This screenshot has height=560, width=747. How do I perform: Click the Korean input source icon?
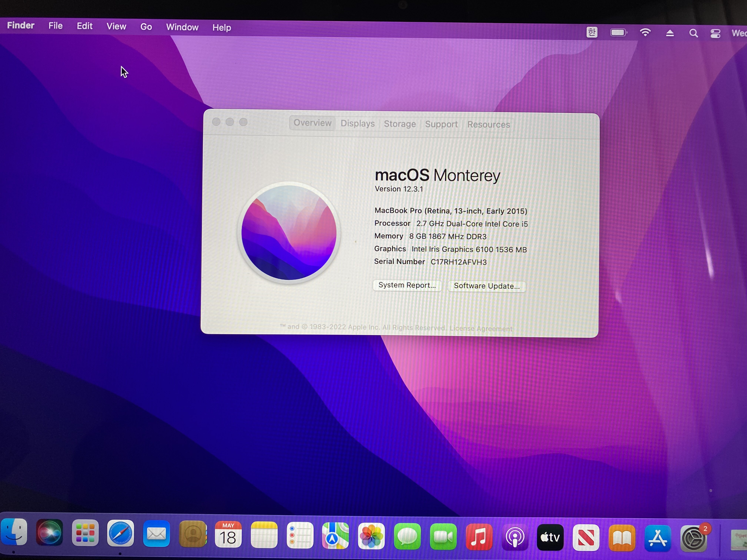point(592,32)
